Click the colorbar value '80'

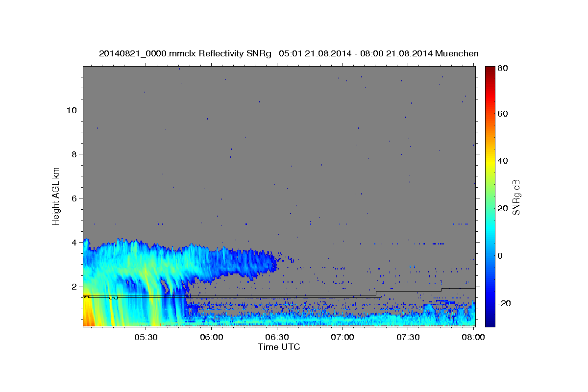click(x=502, y=68)
